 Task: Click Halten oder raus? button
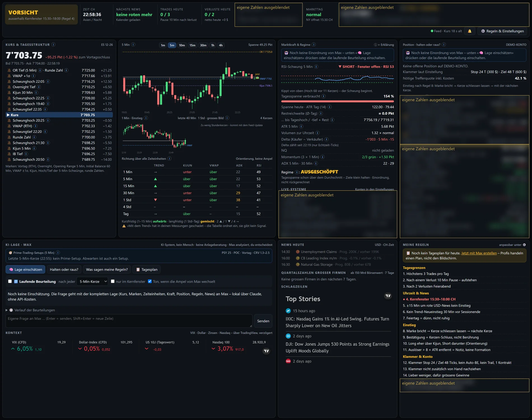pos(64,270)
